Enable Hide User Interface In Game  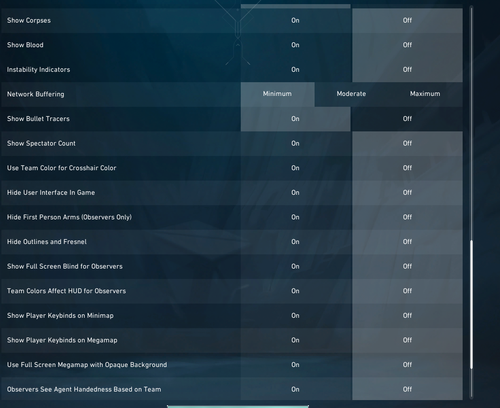click(x=295, y=193)
